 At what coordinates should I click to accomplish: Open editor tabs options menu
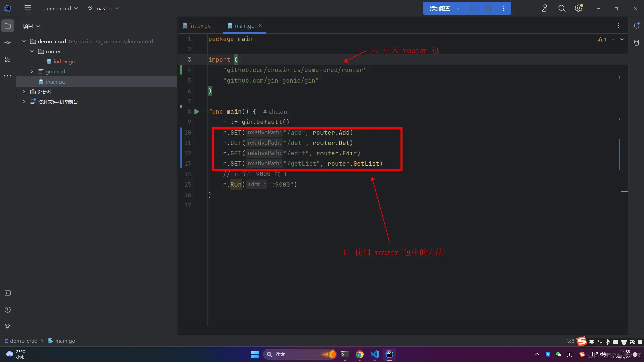click(x=618, y=25)
